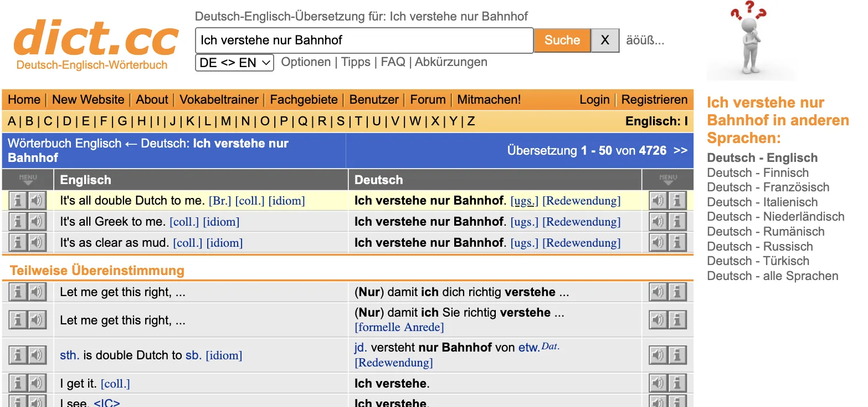This screenshot has height=407, width=868.
Task: Open the Home menu item
Action: [24, 100]
